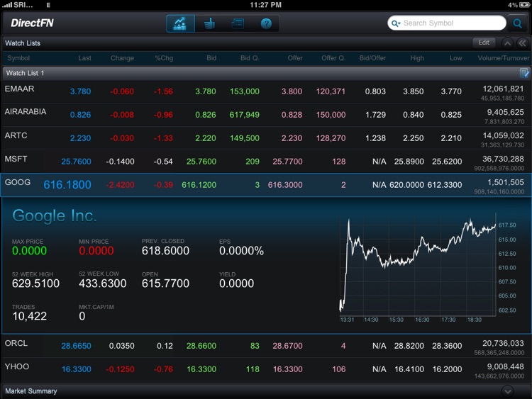Click Prev. Closed value 618.6000
Screen dimensions: 532x399
point(165,251)
